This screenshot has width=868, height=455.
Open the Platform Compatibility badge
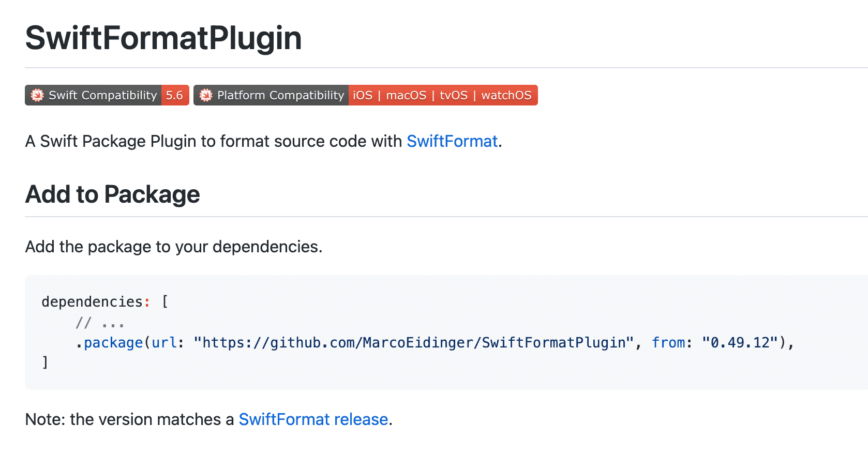pos(366,95)
